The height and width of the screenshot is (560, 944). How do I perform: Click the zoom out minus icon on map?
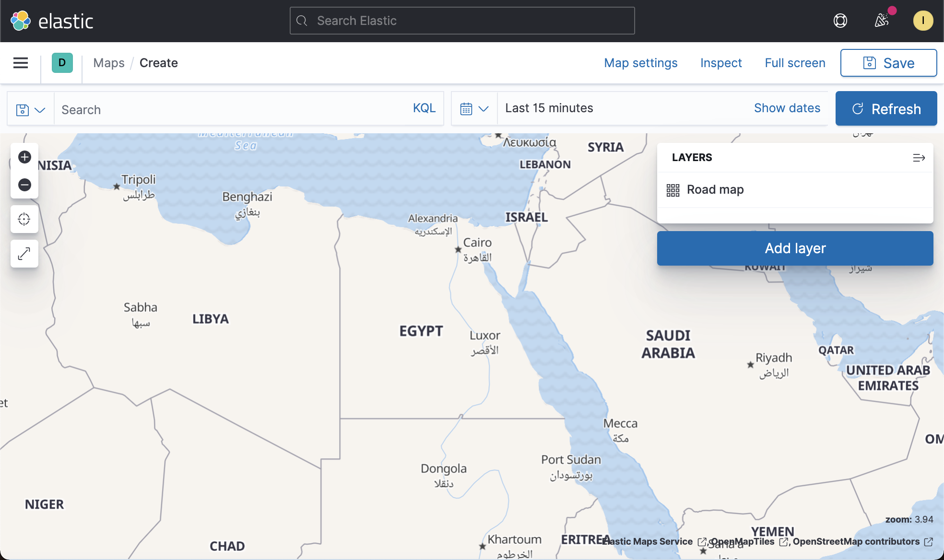(x=24, y=185)
